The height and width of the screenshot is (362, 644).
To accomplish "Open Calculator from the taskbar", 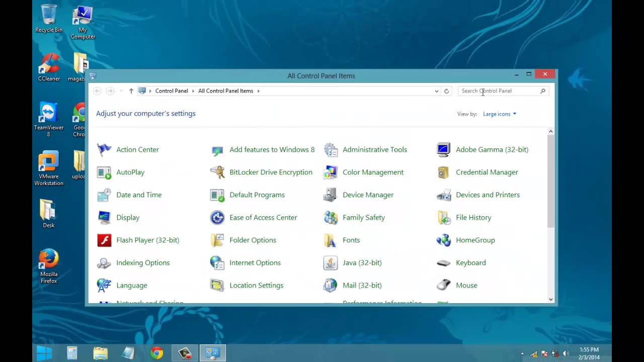I will click(72, 353).
